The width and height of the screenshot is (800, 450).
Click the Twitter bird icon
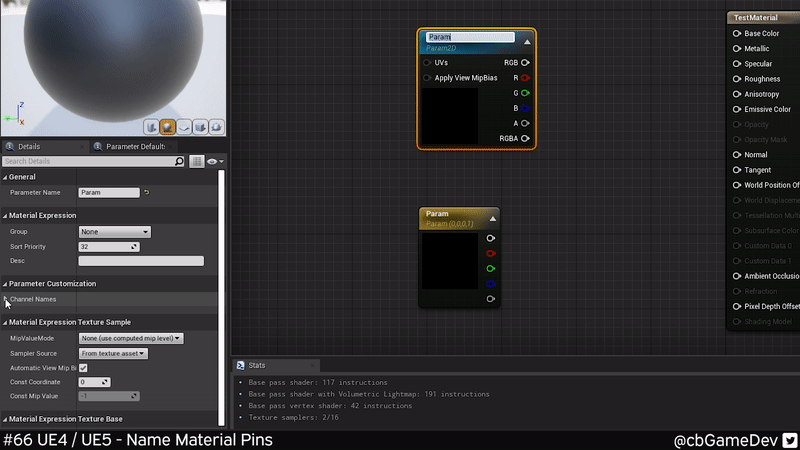789,440
